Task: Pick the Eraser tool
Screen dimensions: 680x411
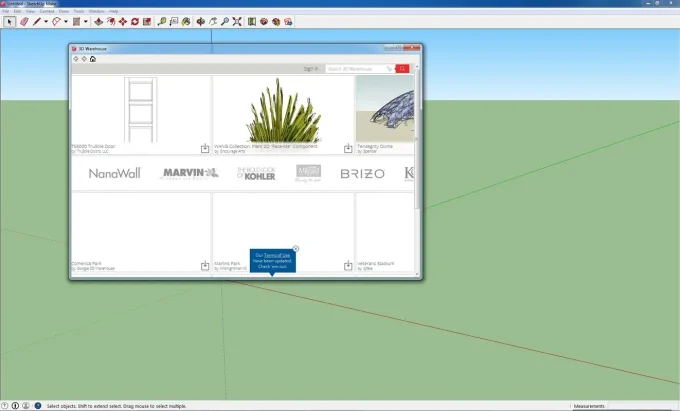Action: click(x=24, y=21)
